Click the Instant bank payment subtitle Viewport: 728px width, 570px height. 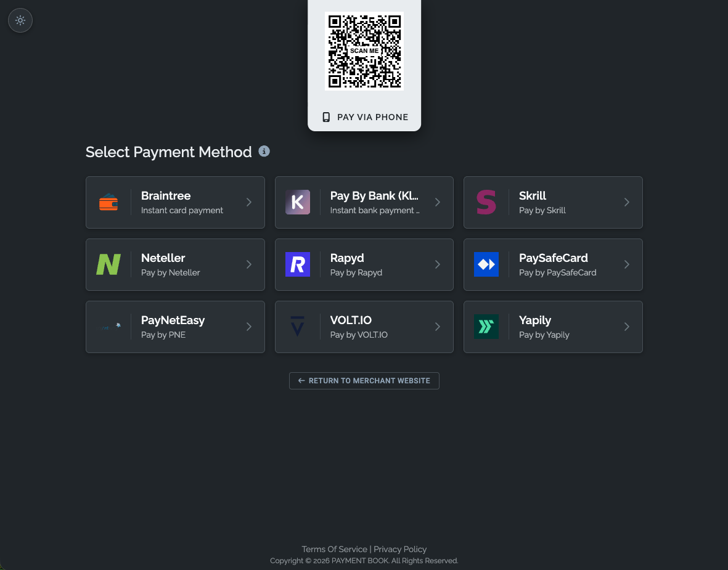coord(375,210)
